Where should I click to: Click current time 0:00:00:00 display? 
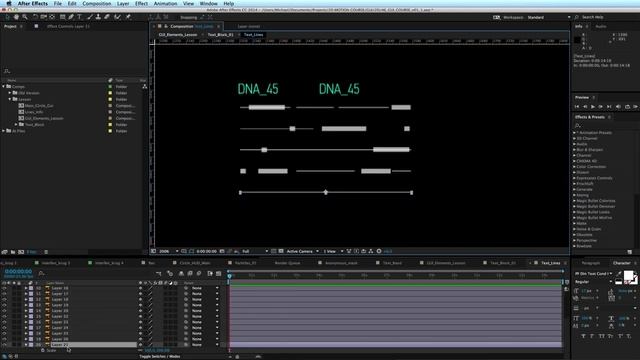pyautogui.click(x=18, y=271)
